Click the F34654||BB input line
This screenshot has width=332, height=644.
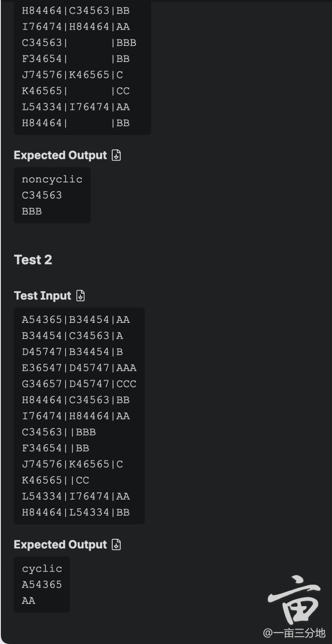pyautogui.click(x=55, y=448)
